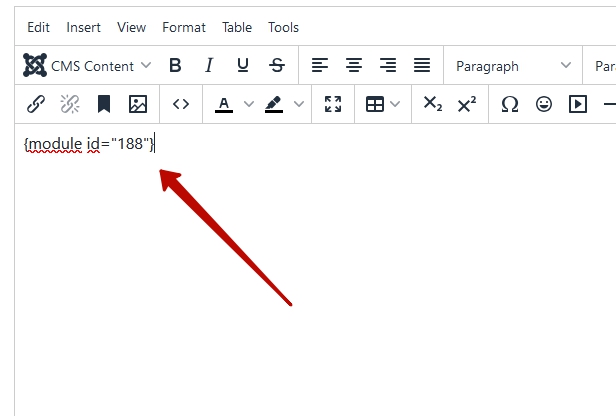Click the unlink icon

69,104
